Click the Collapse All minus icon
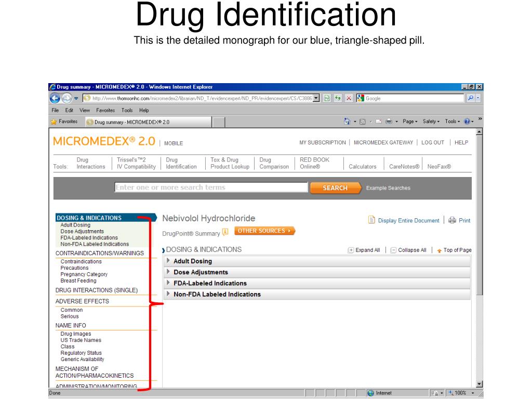 [x=393, y=250]
